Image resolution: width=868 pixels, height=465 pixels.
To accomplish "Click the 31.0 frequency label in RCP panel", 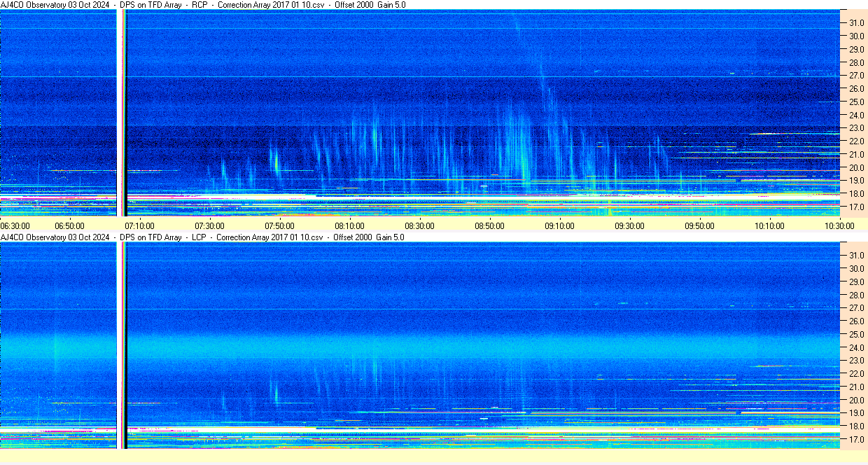I will click(856, 23).
